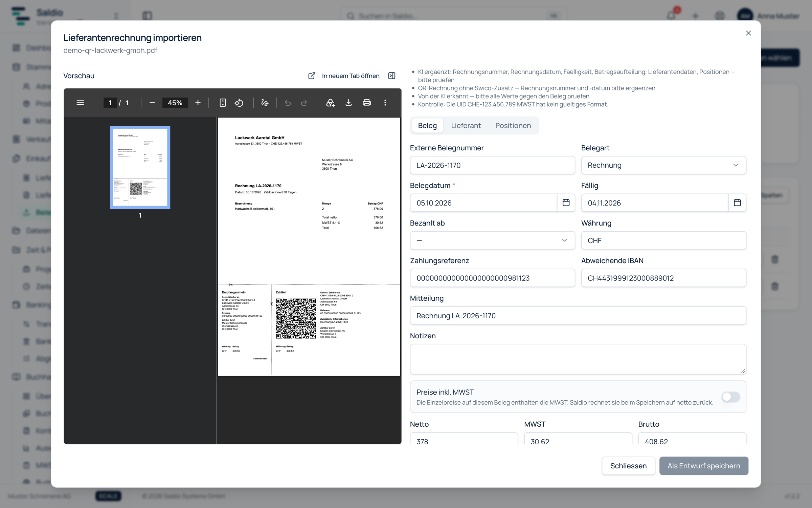Click the Brutto amount field
Viewport: 812px width, 508px height.
pos(692,439)
